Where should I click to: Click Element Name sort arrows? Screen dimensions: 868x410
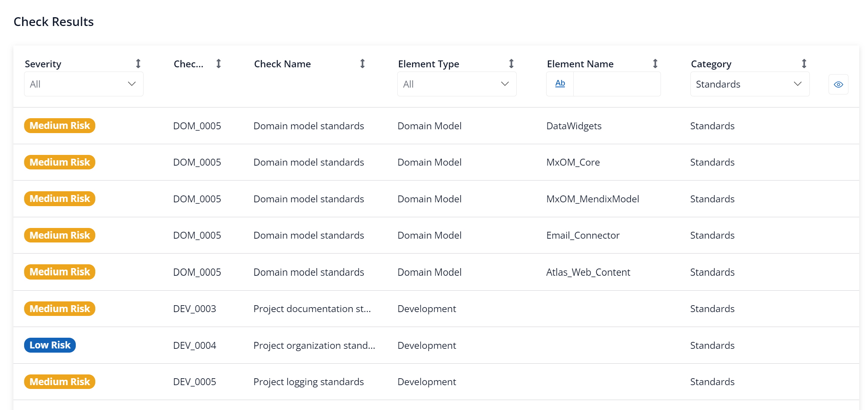655,64
